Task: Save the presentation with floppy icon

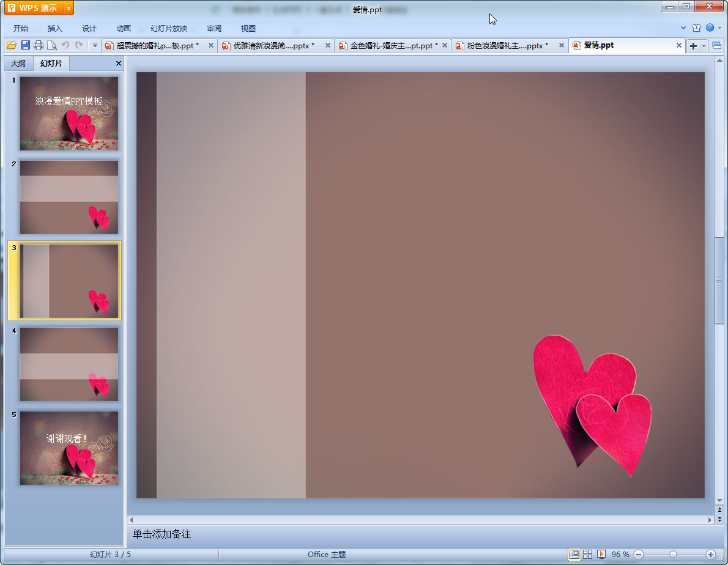Action: click(x=25, y=45)
